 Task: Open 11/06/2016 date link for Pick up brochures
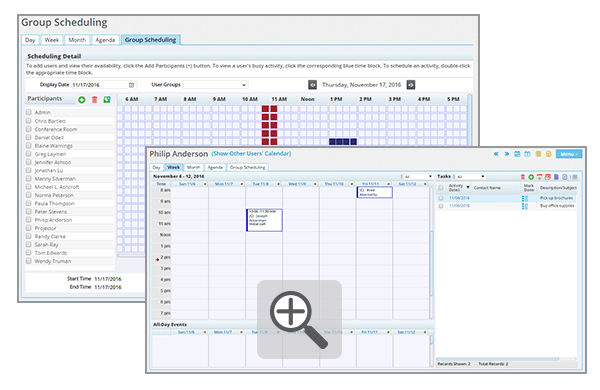(459, 198)
